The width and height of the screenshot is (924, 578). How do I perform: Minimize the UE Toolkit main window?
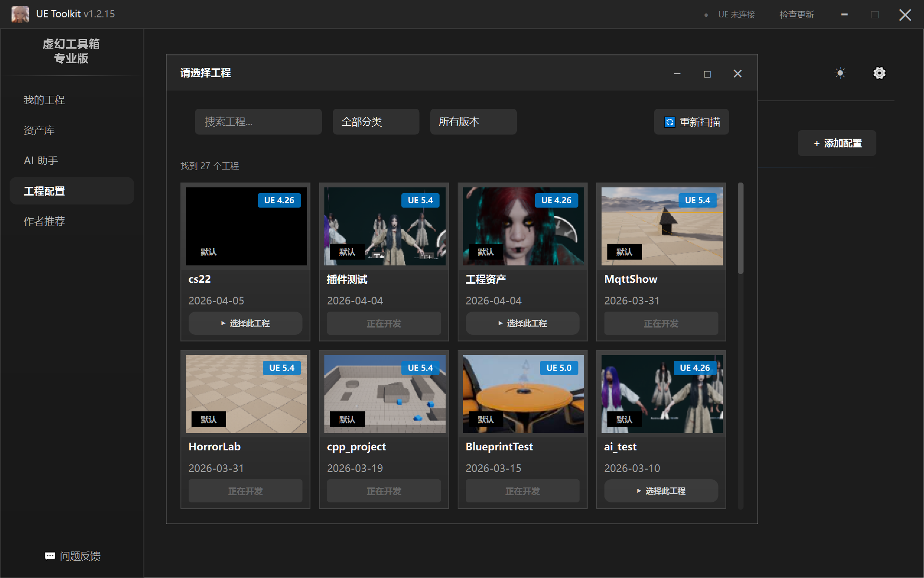[x=845, y=14]
